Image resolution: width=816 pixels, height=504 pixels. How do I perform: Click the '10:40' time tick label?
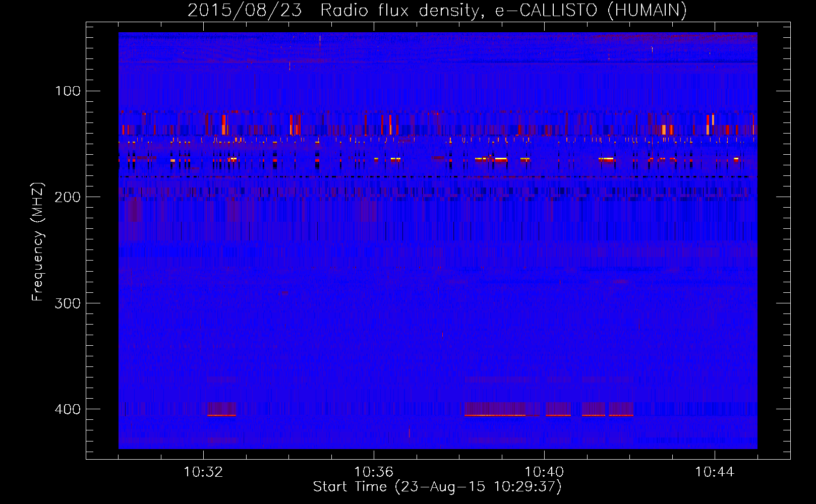coord(544,472)
